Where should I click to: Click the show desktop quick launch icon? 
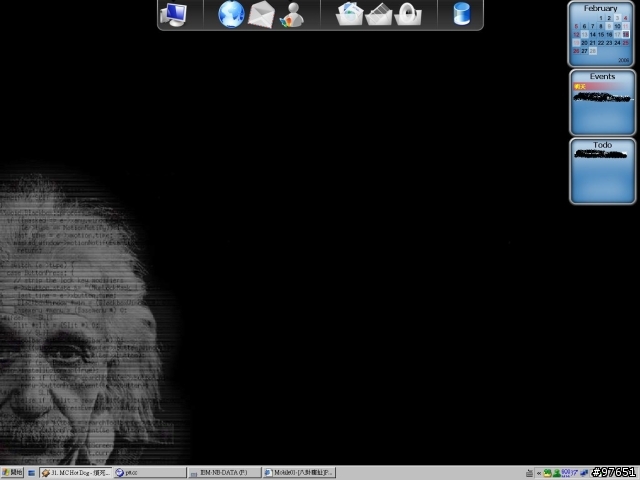tap(31, 473)
